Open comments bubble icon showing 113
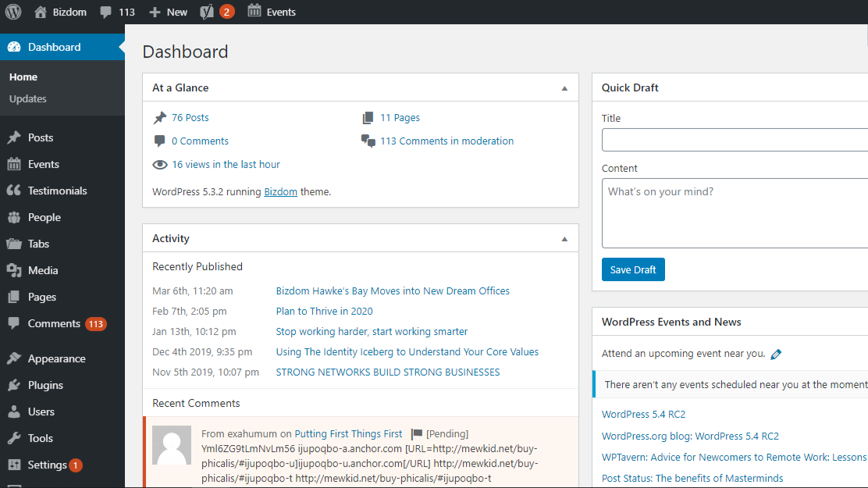Screen dimensions: 868x488 [x=105, y=12]
